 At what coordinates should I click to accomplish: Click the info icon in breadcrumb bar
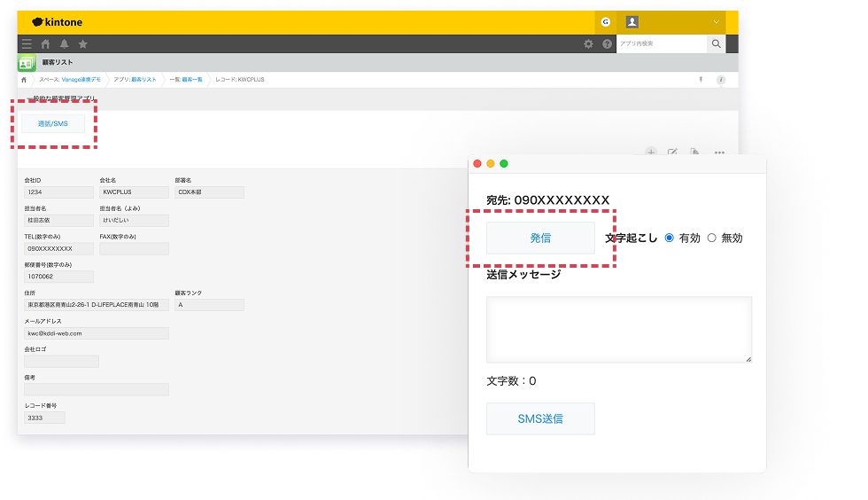[720, 80]
